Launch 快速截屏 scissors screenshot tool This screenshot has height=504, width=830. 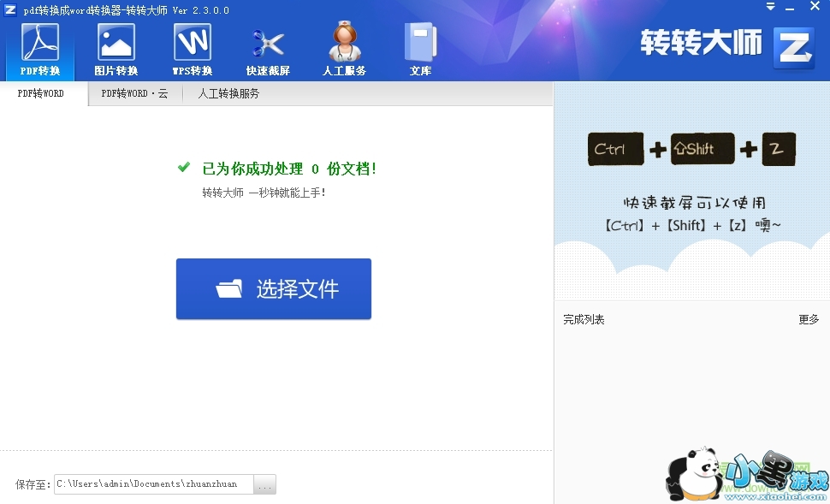tap(268, 50)
